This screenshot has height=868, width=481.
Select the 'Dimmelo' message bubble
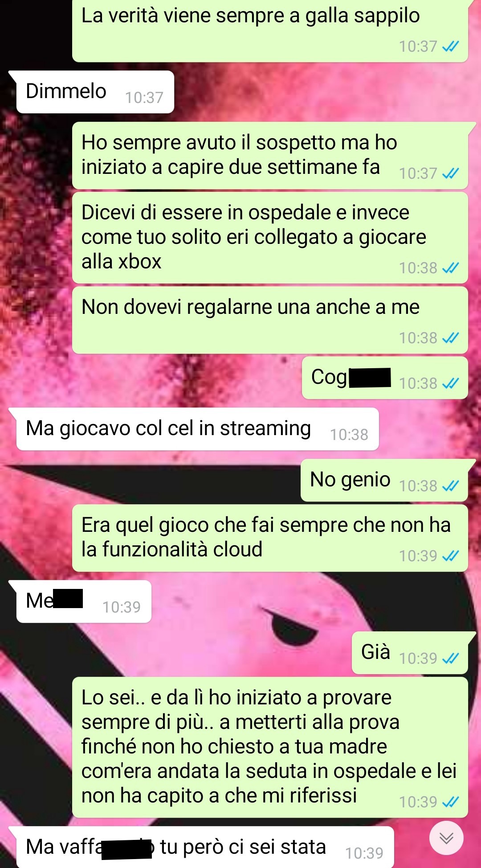pyautogui.click(x=95, y=92)
